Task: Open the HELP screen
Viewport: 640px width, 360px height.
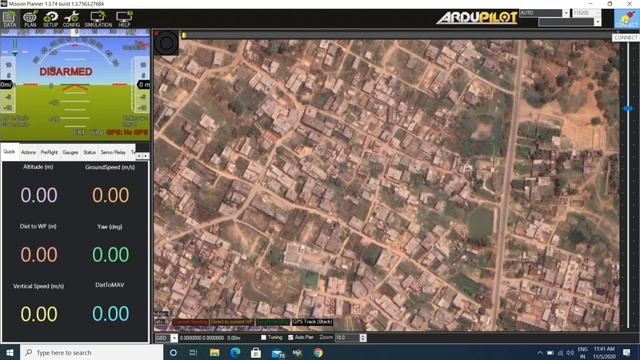Action: (x=124, y=19)
